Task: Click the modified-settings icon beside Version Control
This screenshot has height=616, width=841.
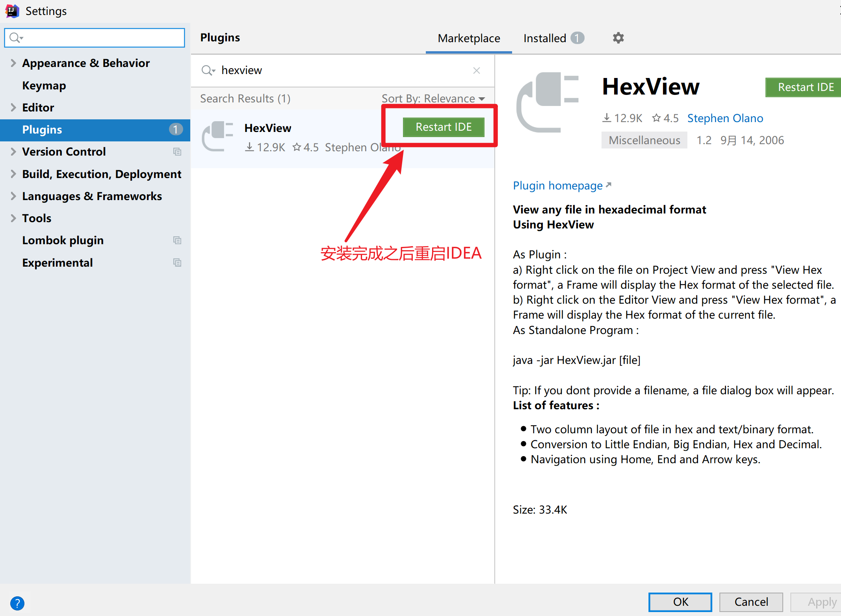Action: [177, 152]
